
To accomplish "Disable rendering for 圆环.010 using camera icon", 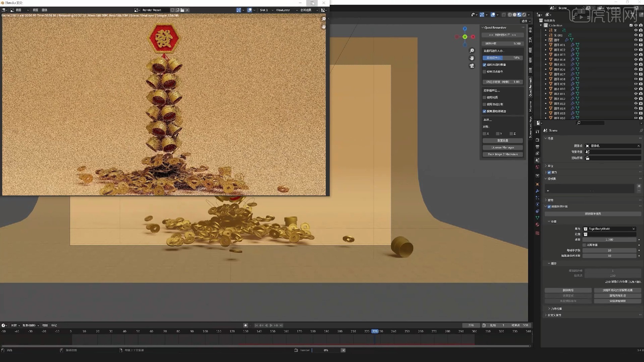I will 641,89.
